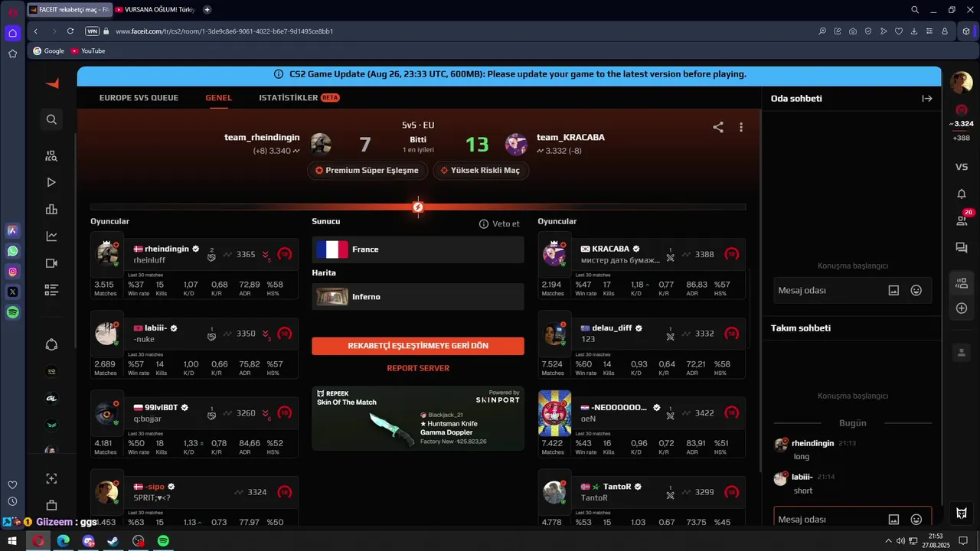
Task: Add a party member with plus icon
Action: coord(962,308)
